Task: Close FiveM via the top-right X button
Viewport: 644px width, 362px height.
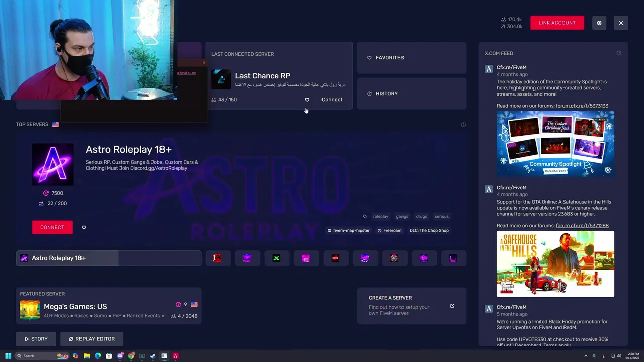Action: [621, 23]
